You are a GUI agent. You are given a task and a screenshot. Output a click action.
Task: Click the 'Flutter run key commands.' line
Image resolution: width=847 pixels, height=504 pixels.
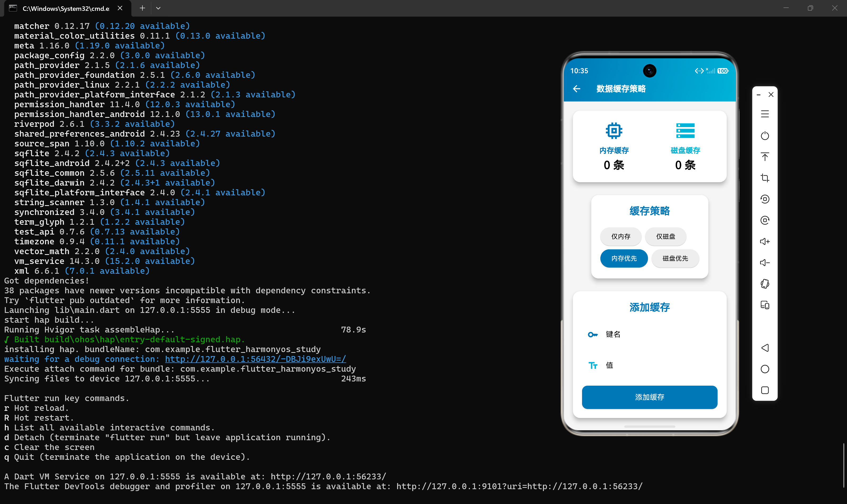pyautogui.click(x=66, y=398)
